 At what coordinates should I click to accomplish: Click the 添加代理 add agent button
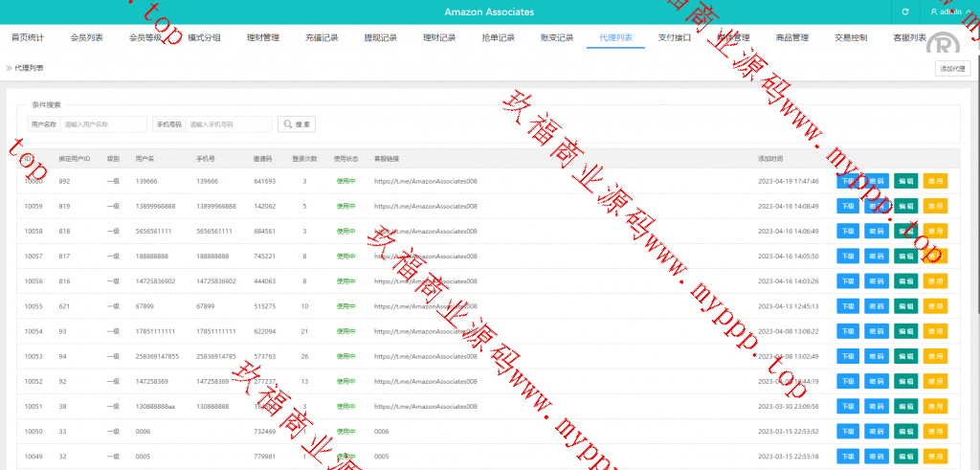pos(953,68)
